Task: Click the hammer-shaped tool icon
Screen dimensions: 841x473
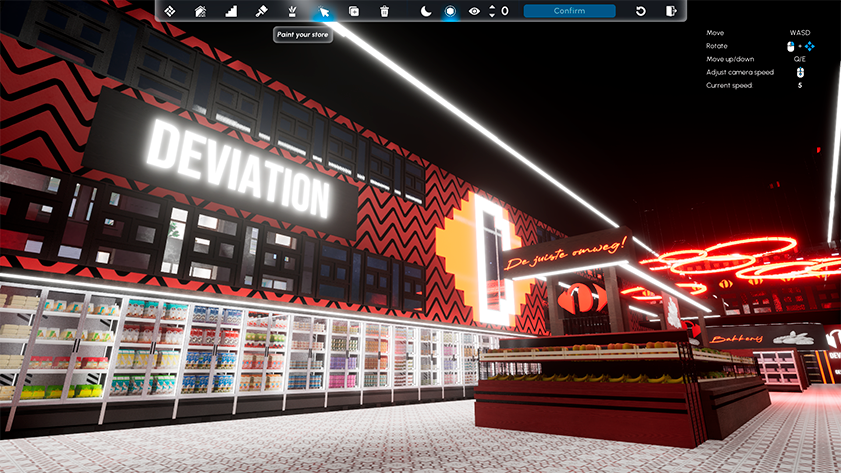Action: 261,11
